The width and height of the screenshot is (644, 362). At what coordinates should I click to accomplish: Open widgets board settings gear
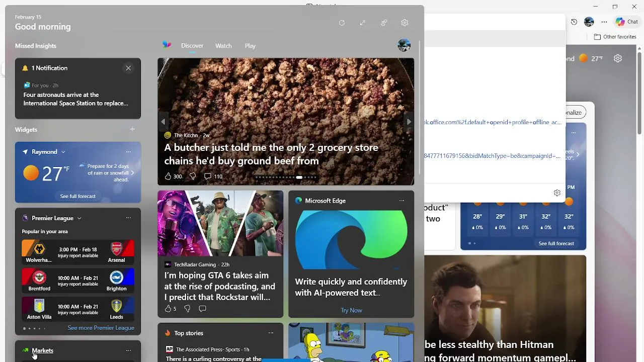pyautogui.click(x=405, y=23)
